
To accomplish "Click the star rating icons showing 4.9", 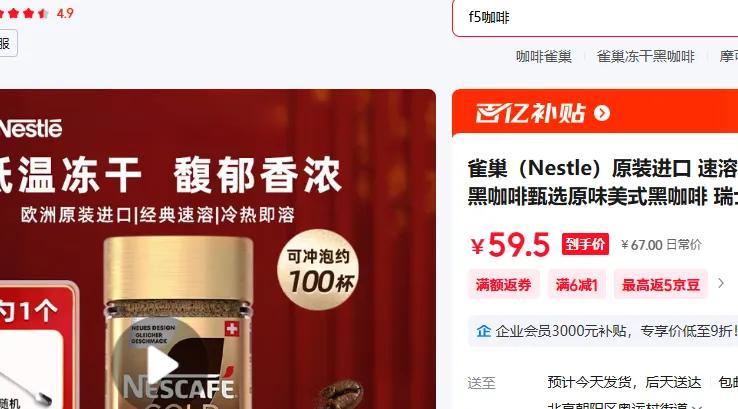I will click(x=24, y=13).
